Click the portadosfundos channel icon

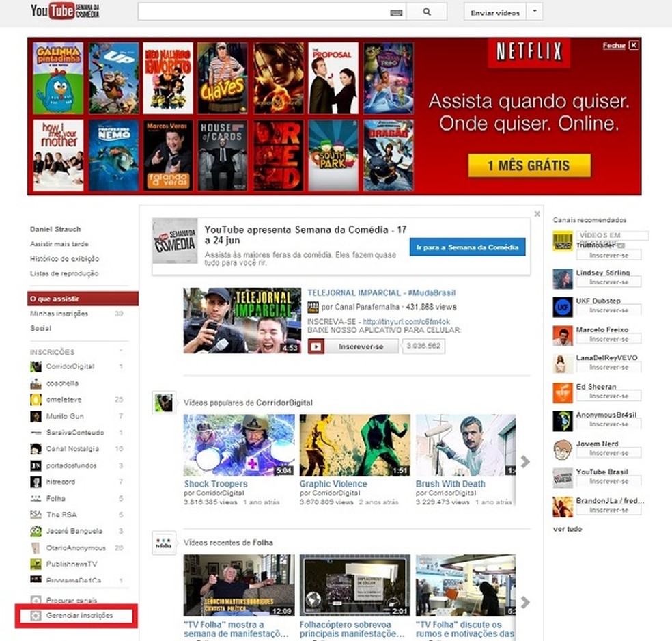(x=34, y=465)
